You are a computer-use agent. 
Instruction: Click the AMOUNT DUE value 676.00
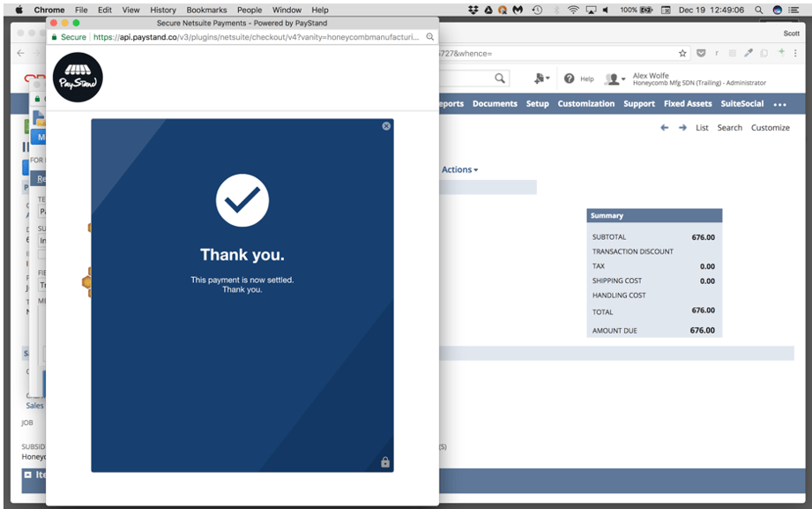[x=702, y=330]
